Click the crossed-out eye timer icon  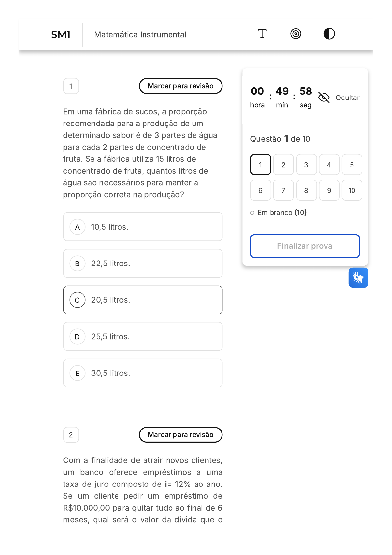pos(324,97)
